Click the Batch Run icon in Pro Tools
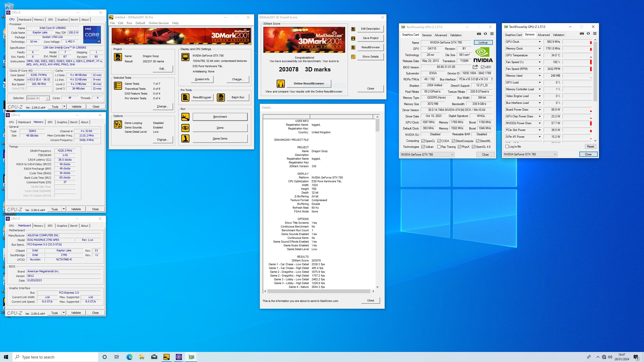This screenshot has height=362, width=644. [x=221, y=97]
